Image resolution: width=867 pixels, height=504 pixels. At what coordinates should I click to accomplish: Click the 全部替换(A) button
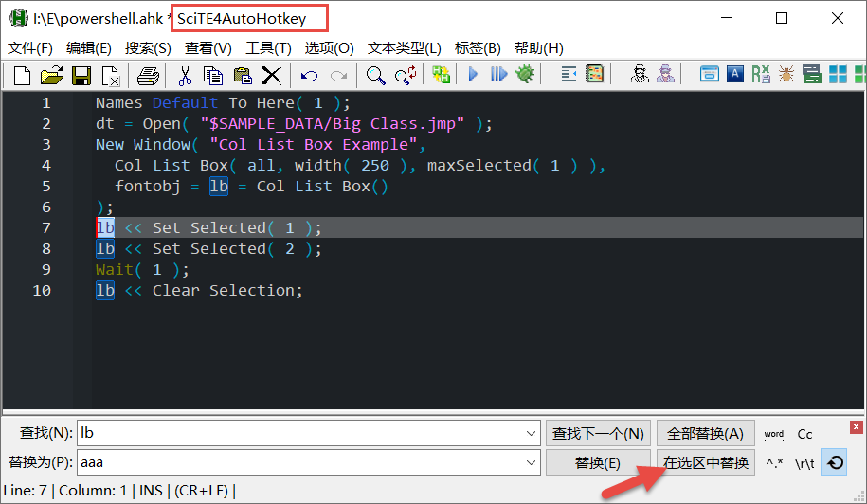point(706,434)
